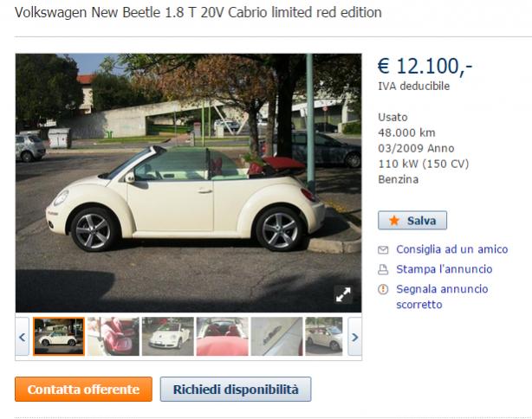532x419 pixels.
Task: Save the listing with Salva button
Action: [x=412, y=221]
